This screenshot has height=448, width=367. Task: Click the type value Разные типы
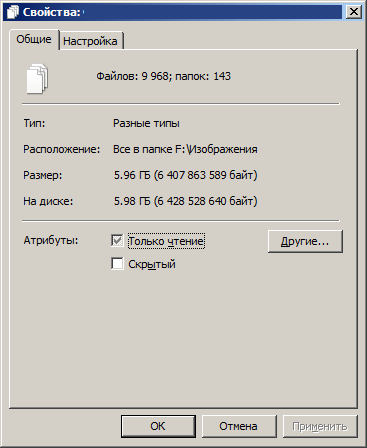(x=146, y=123)
